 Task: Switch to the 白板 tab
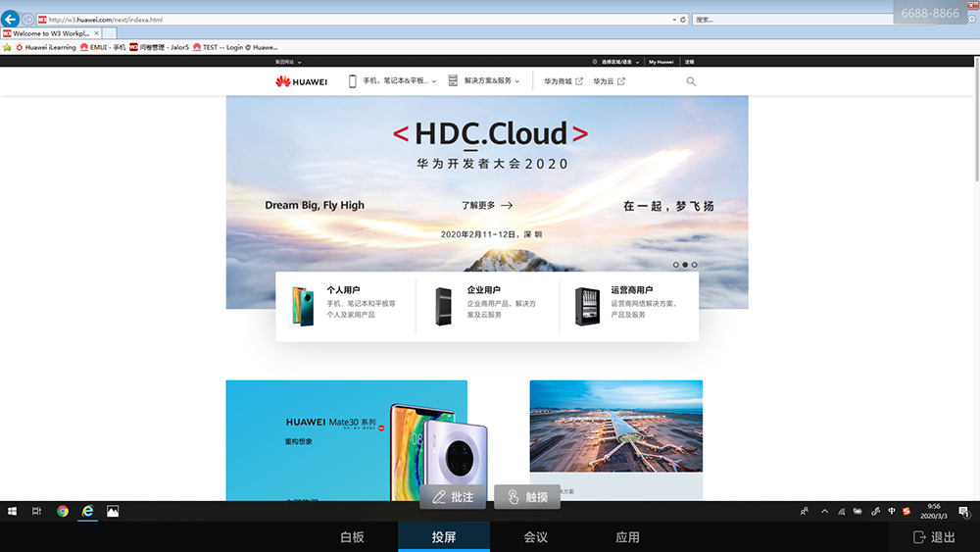[352, 537]
